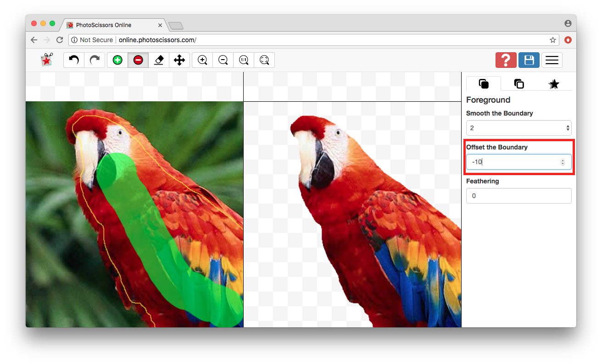Open the hamburger menu

click(x=552, y=60)
